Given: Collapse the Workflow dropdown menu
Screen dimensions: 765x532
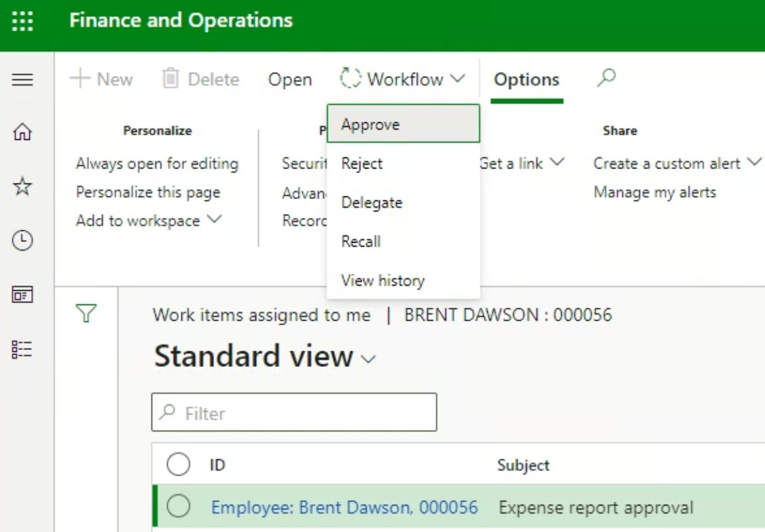Looking at the screenshot, I should [x=403, y=79].
